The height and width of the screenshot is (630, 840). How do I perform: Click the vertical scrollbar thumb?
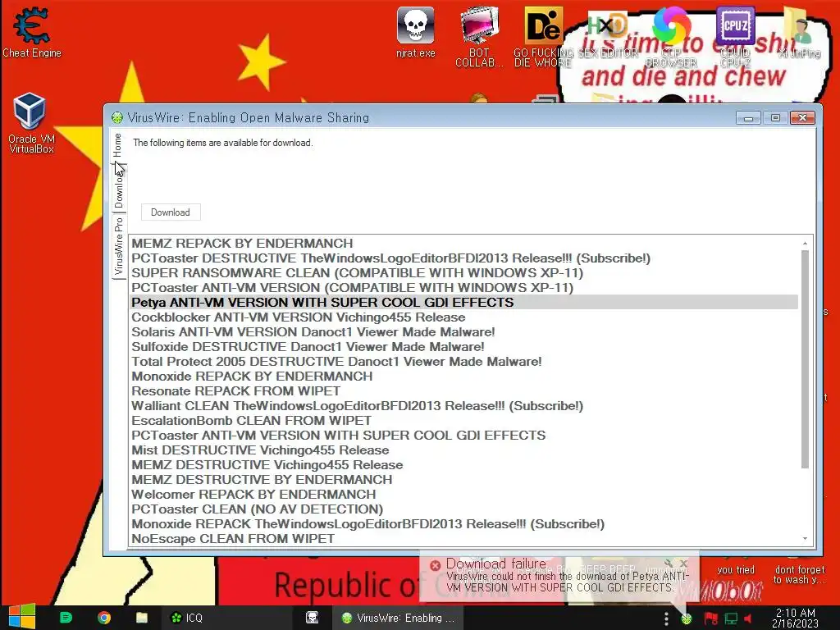click(805, 359)
